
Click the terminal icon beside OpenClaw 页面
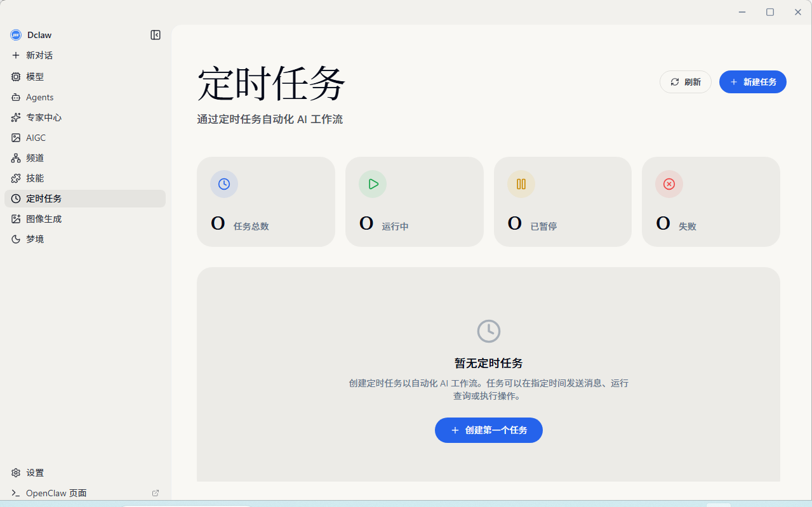click(16, 493)
